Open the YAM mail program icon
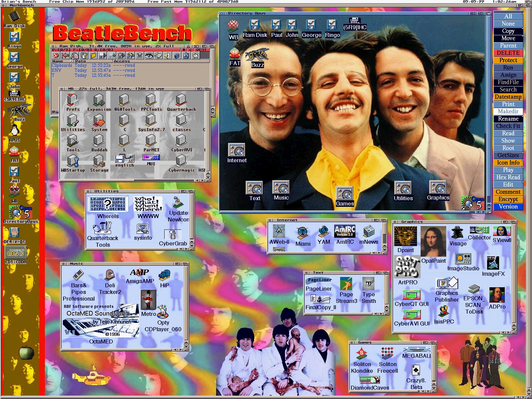This screenshot has width=532, height=399. coord(323,231)
